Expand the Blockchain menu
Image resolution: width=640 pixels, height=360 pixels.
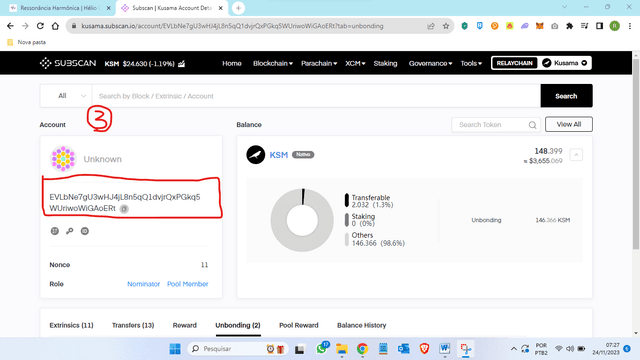click(273, 63)
